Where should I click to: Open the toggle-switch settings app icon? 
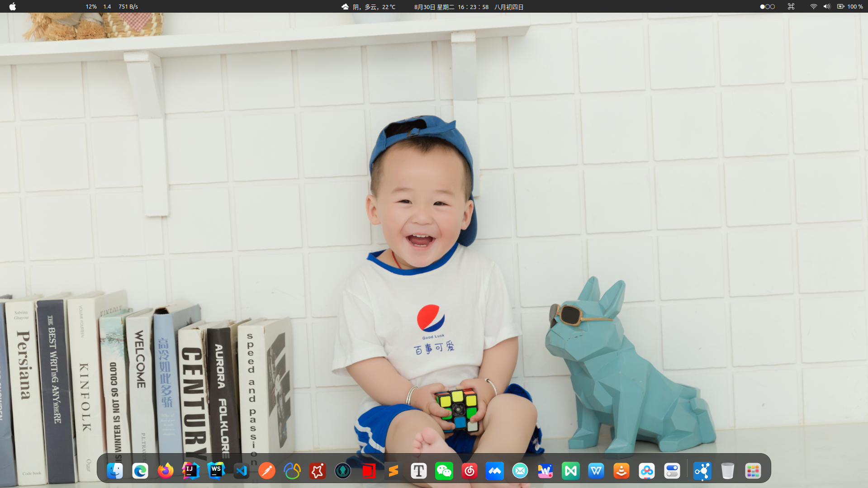[672, 471]
